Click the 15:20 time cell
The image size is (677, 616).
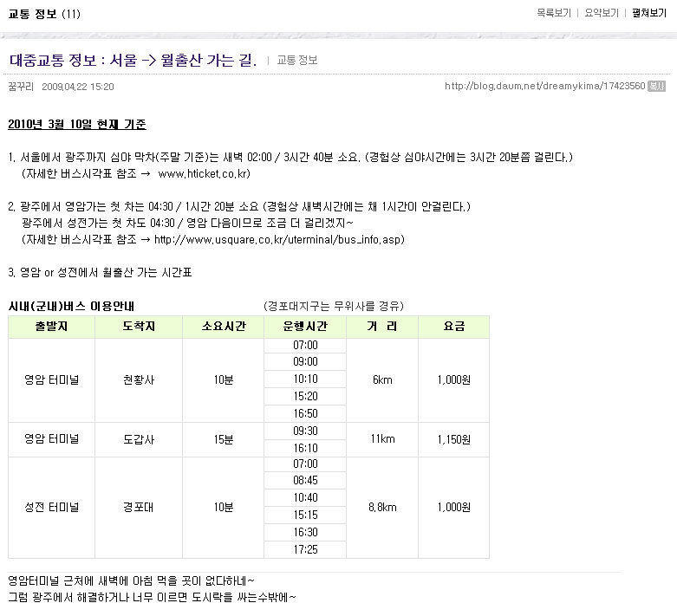tap(305, 396)
